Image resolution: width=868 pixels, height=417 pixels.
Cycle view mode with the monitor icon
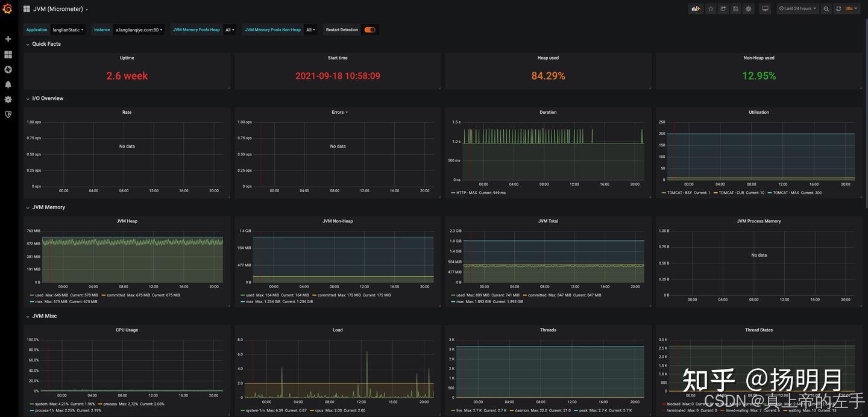(766, 8)
